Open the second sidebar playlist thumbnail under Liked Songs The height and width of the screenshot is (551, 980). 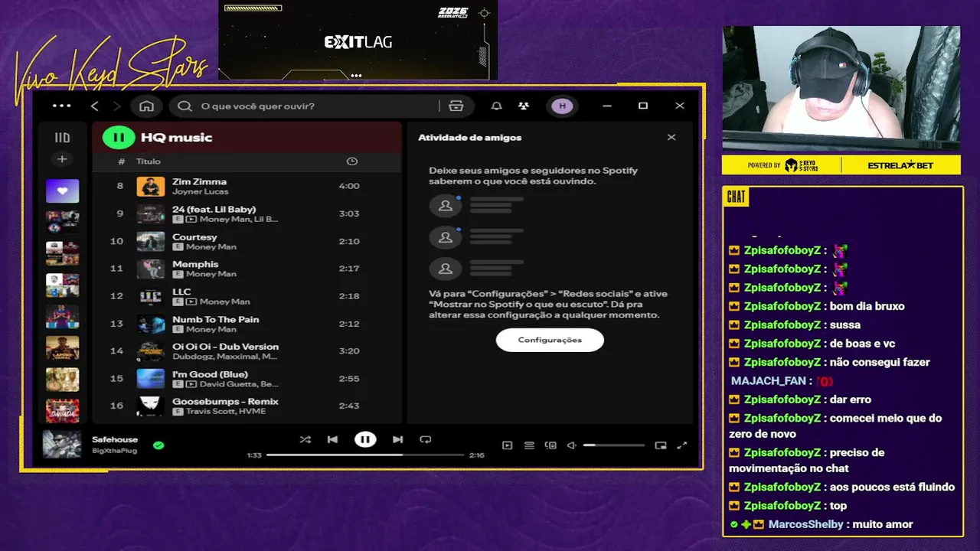click(x=62, y=222)
